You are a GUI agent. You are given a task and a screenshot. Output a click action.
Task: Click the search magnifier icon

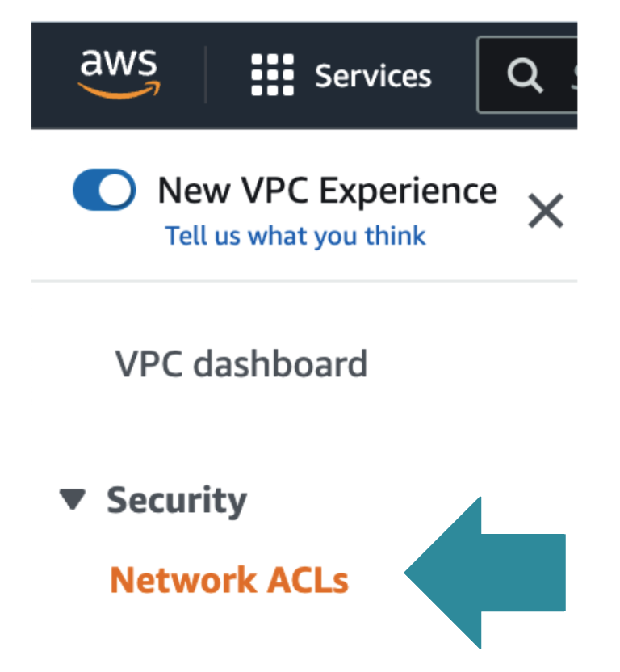pyautogui.click(x=526, y=74)
